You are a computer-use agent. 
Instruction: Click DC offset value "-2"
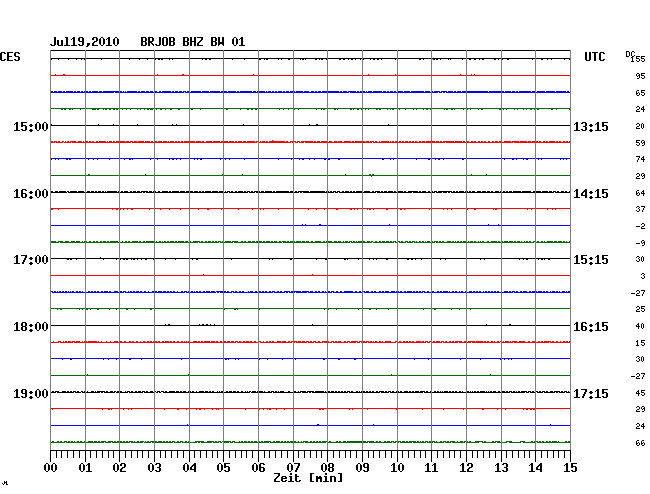(x=640, y=226)
